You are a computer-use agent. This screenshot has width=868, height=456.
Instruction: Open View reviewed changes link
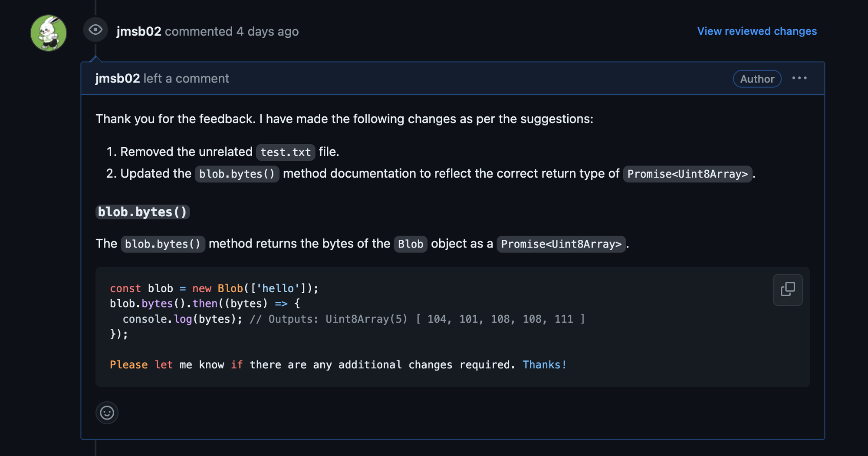coord(757,31)
